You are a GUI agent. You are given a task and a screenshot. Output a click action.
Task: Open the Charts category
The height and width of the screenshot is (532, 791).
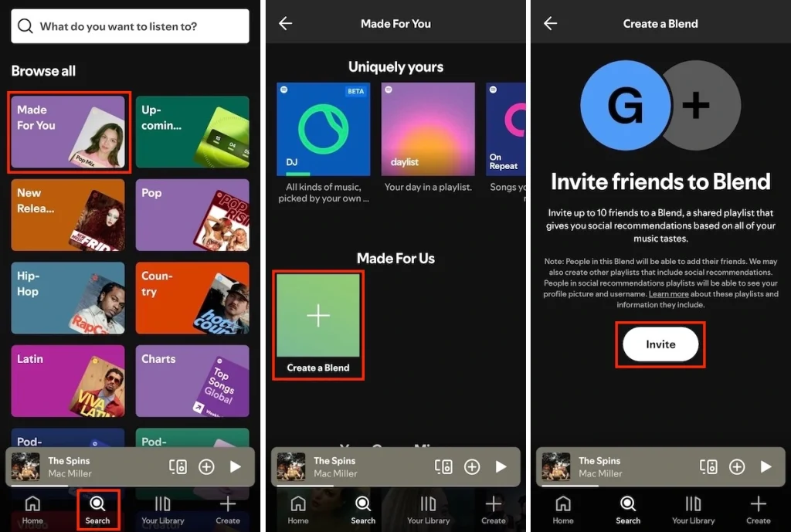click(x=192, y=380)
